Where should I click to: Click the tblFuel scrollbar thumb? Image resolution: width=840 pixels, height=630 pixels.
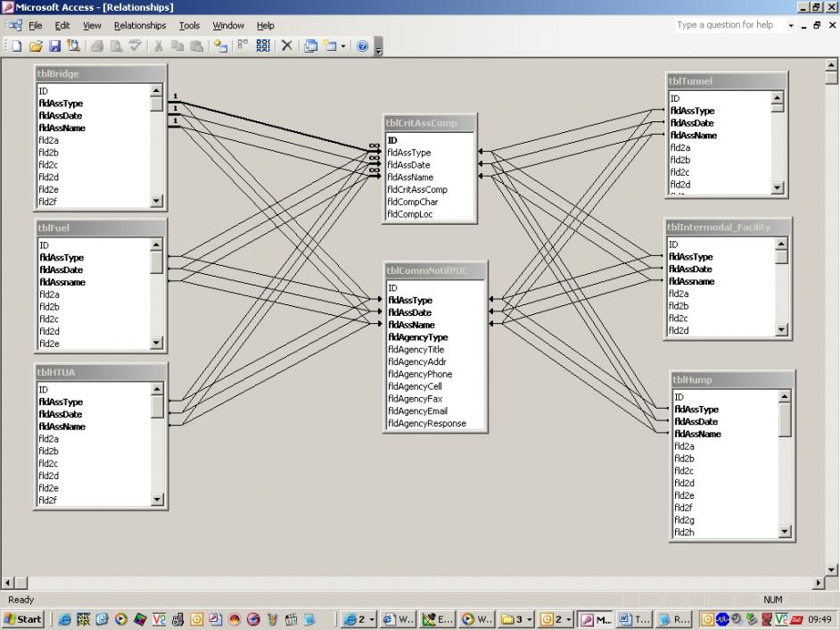[156, 262]
